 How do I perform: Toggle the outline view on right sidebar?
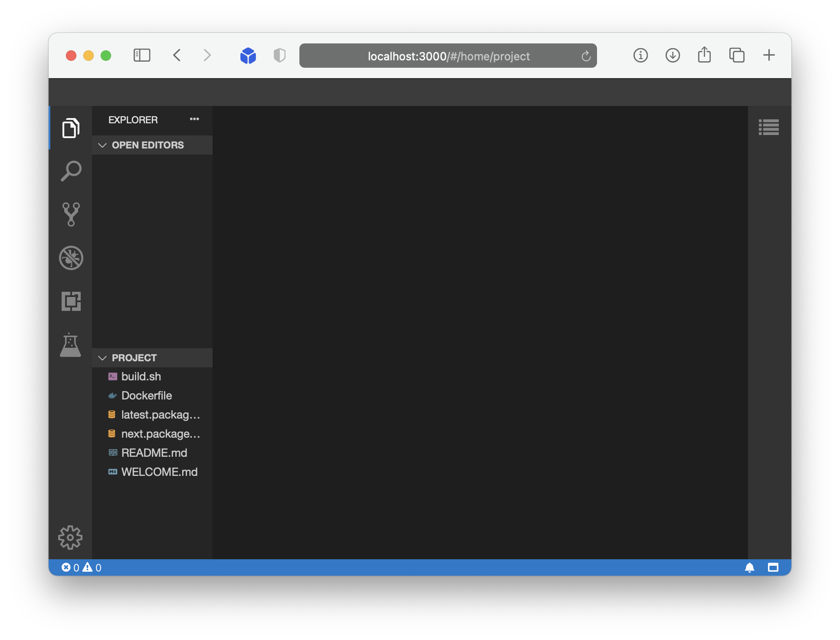tap(768, 127)
